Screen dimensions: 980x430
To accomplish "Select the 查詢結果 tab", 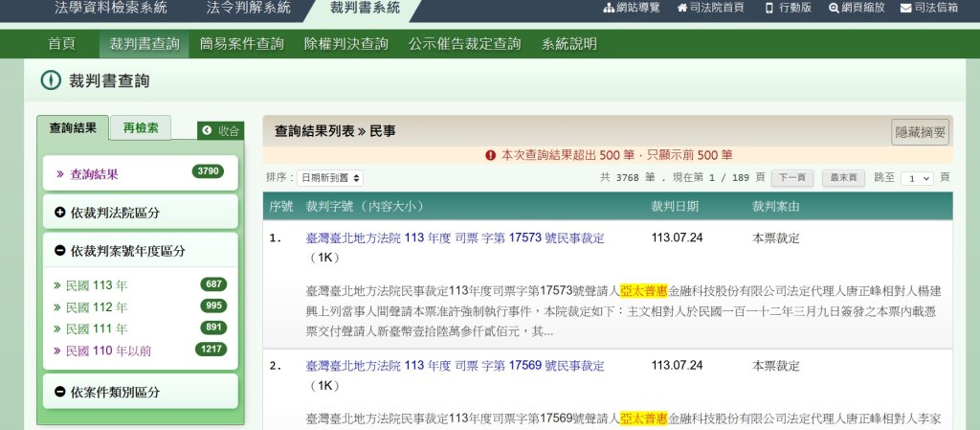I will pyautogui.click(x=73, y=128).
